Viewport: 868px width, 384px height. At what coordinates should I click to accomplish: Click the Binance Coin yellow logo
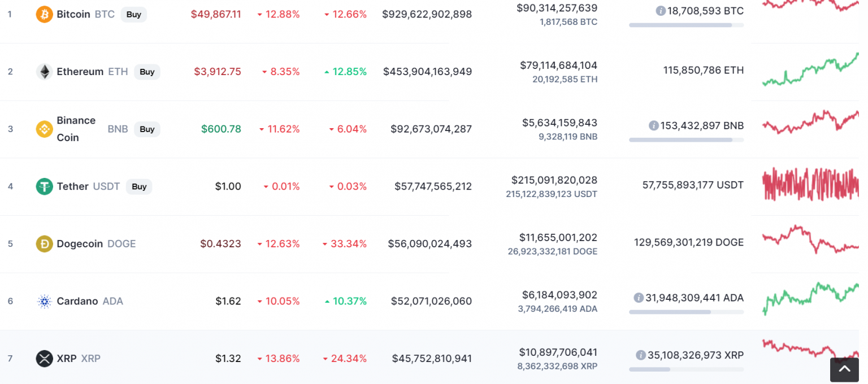(45, 129)
